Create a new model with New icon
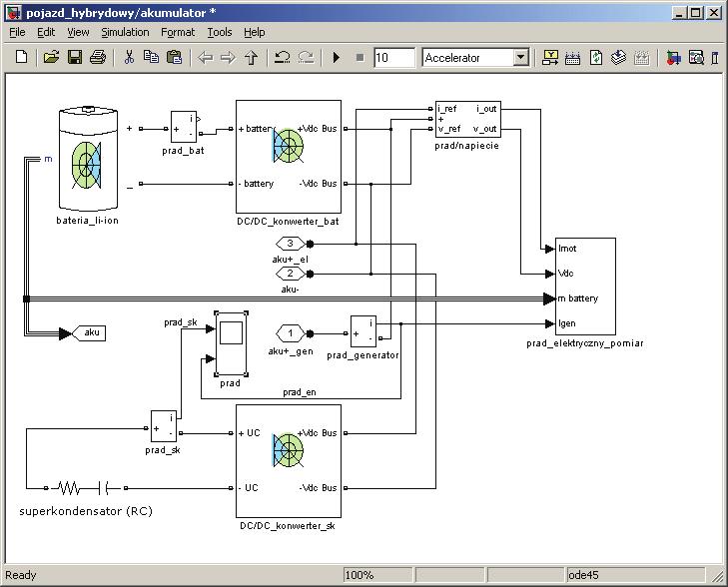The width and height of the screenshot is (728, 587). click(21, 58)
